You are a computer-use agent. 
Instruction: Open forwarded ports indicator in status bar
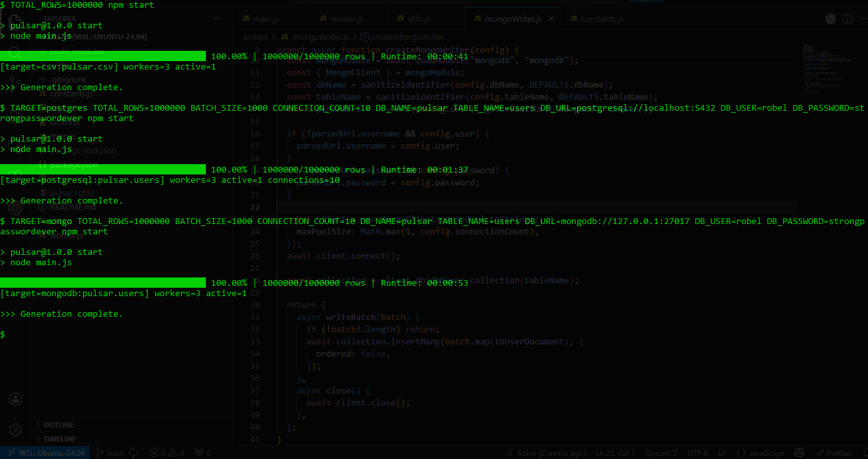pos(203,453)
